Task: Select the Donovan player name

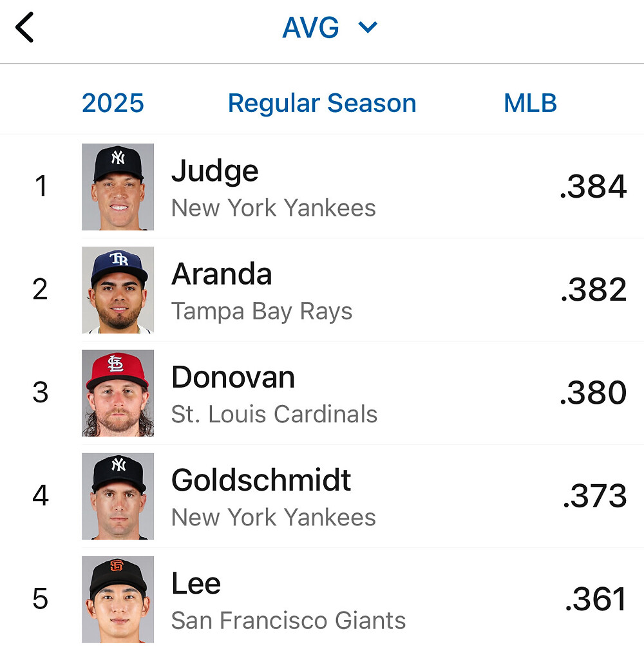Action: click(233, 378)
